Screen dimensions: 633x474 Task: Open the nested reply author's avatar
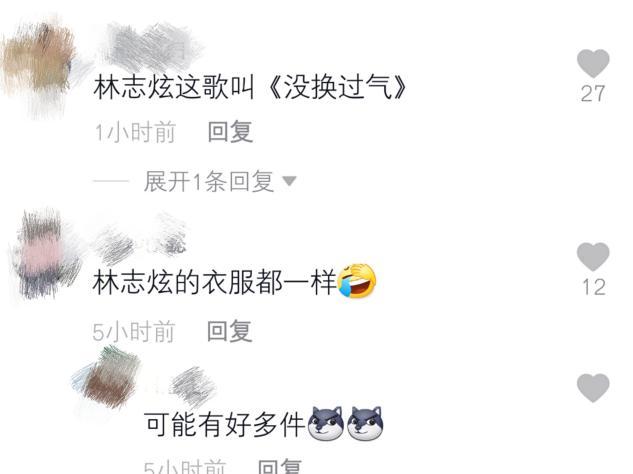tap(108, 378)
